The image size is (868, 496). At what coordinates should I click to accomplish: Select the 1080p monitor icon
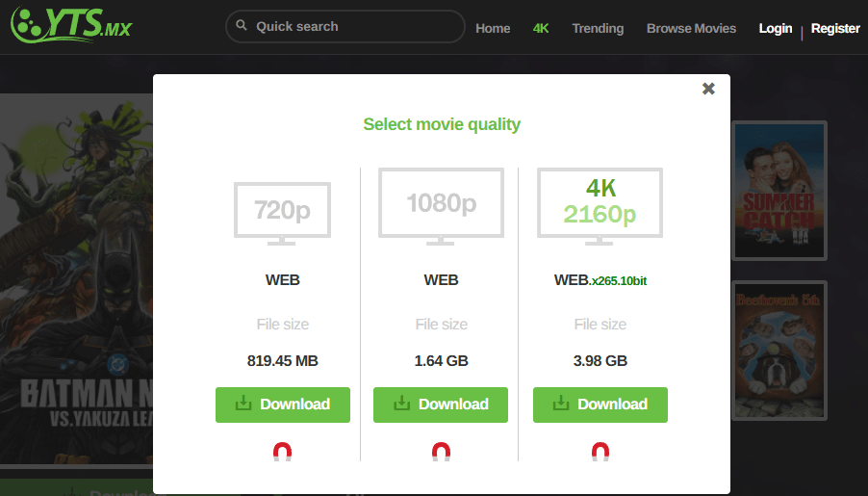click(441, 207)
